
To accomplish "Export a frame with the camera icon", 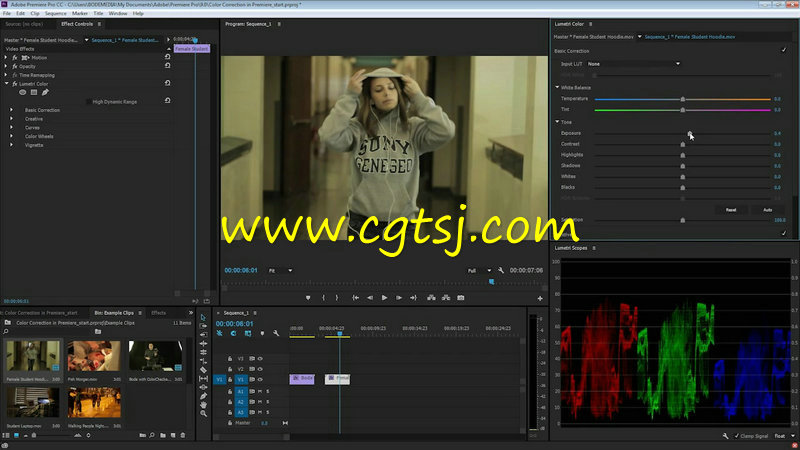I will tap(461, 297).
